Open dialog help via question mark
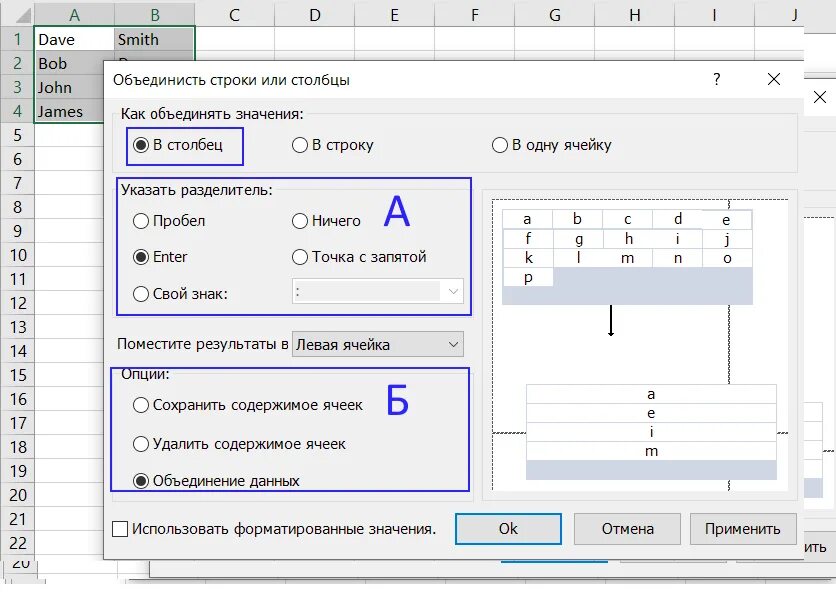This screenshot has height=600, width=836. click(x=717, y=79)
